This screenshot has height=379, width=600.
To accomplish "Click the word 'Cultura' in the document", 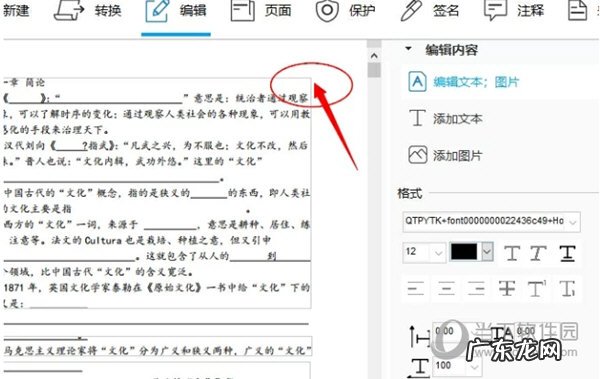I will tap(103, 240).
